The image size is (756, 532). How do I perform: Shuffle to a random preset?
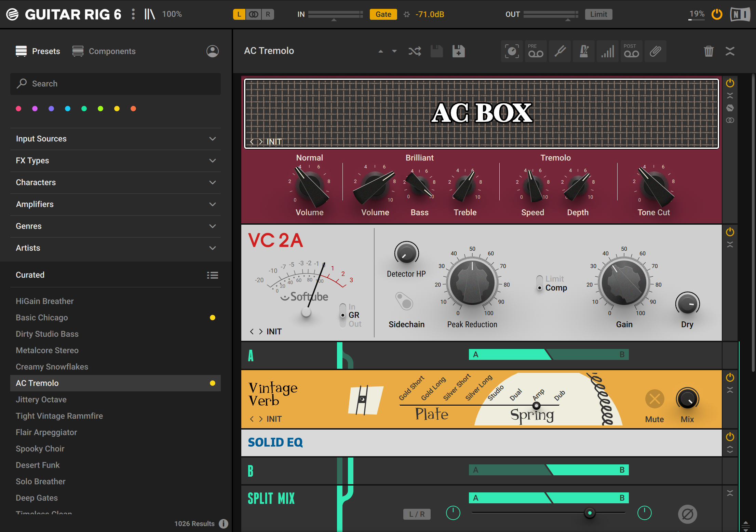point(415,51)
